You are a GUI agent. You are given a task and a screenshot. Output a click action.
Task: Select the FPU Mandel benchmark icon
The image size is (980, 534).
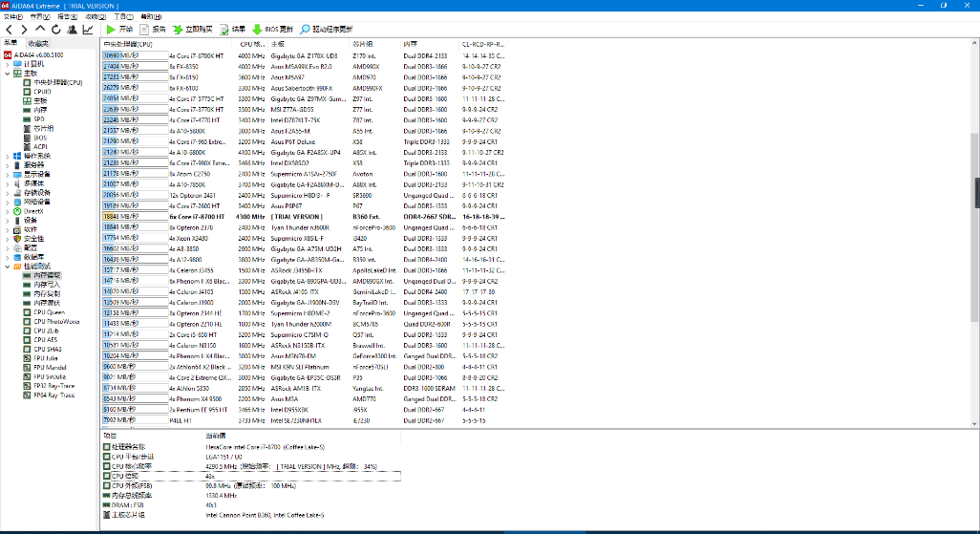(x=27, y=368)
